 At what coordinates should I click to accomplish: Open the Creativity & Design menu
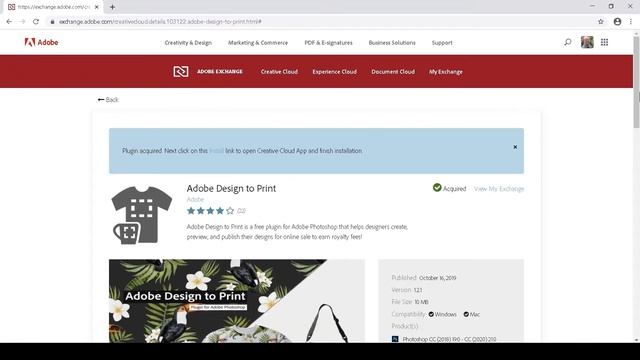point(188,43)
